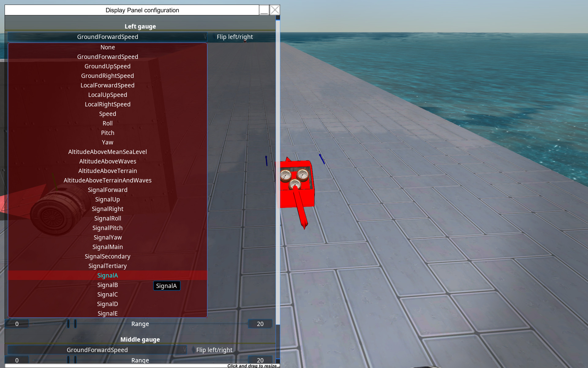Image resolution: width=588 pixels, height=368 pixels.
Task: Pick SignalE at list bottom
Action: (x=107, y=313)
